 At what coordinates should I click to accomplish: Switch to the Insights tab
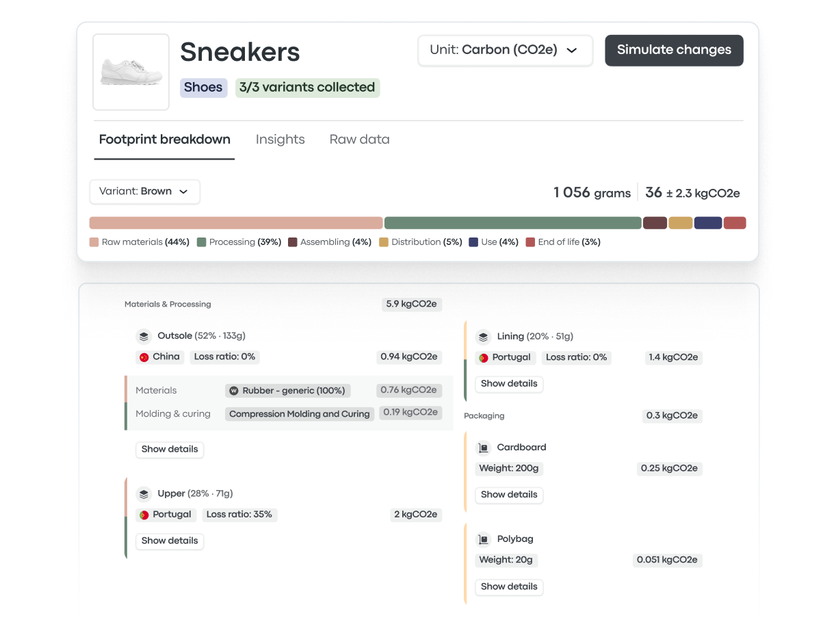click(280, 140)
